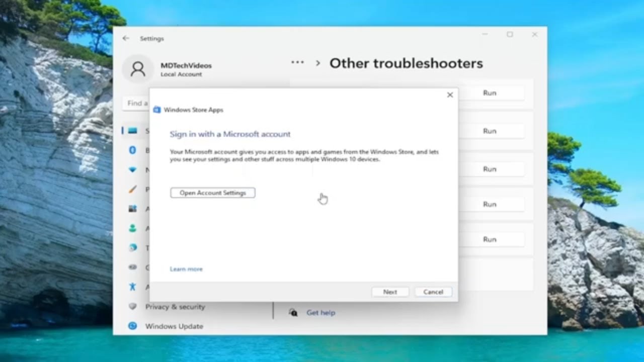Select the Accessibility figure icon in Settings
644x362 pixels.
133,287
